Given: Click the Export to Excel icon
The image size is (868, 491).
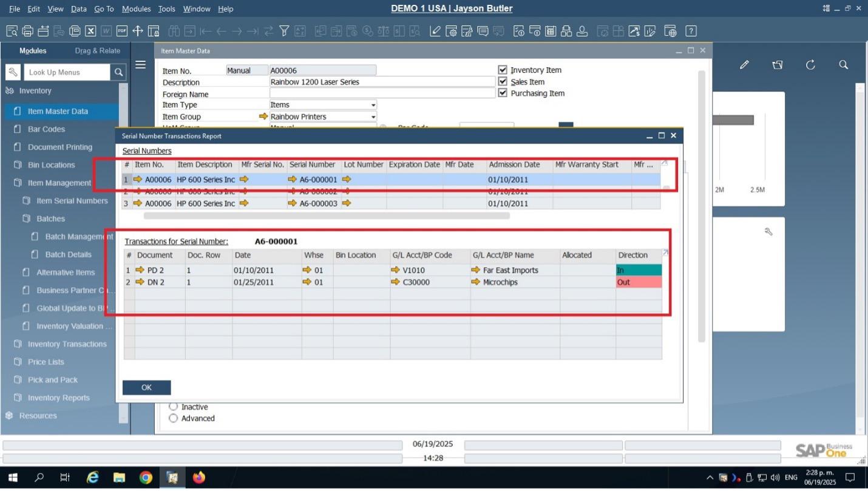Looking at the screenshot, I should [x=90, y=31].
